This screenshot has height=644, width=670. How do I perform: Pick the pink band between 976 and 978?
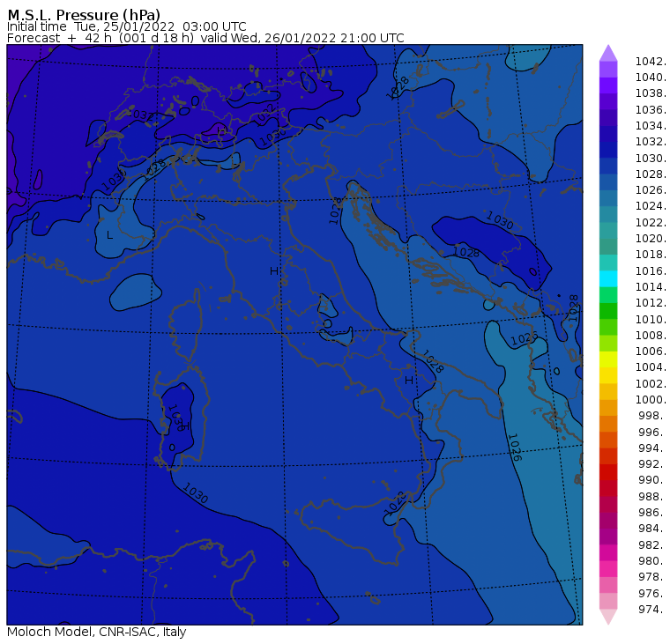(x=608, y=585)
